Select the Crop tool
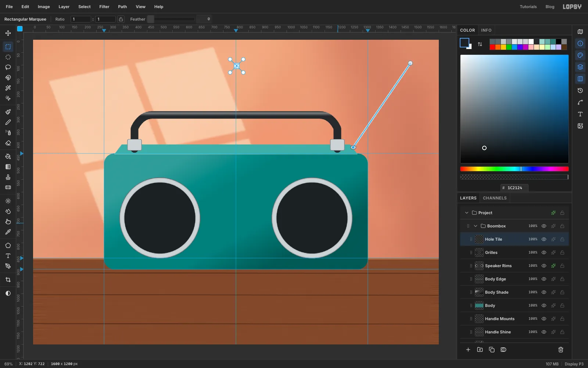Viewport: 588px width, 368px height. (x=8, y=280)
